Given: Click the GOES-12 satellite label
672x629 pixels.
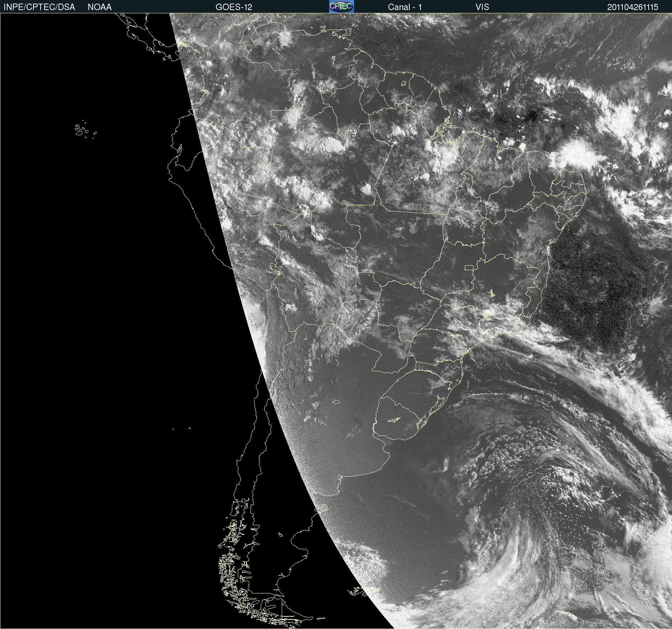Looking at the screenshot, I should [234, 7].
